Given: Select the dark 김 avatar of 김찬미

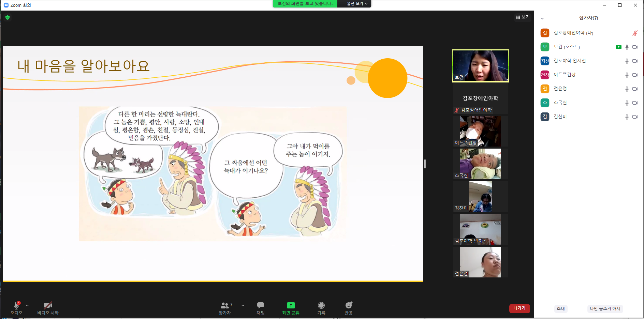Looking at the screenshot, I should click(545, 117).
